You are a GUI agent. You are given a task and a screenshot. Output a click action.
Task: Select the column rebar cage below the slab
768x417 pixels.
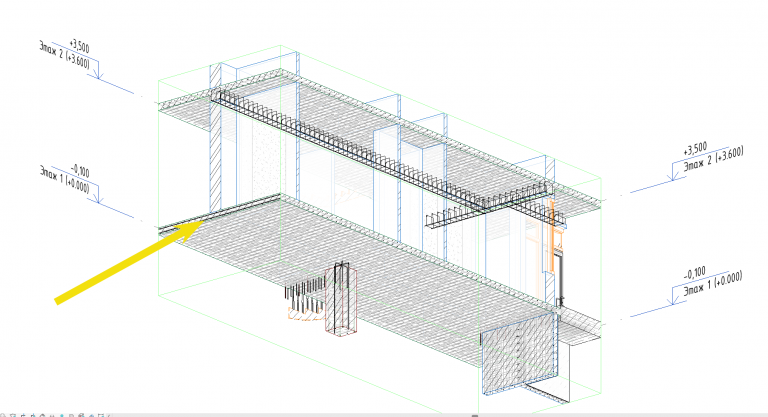[x=342, y=299]
